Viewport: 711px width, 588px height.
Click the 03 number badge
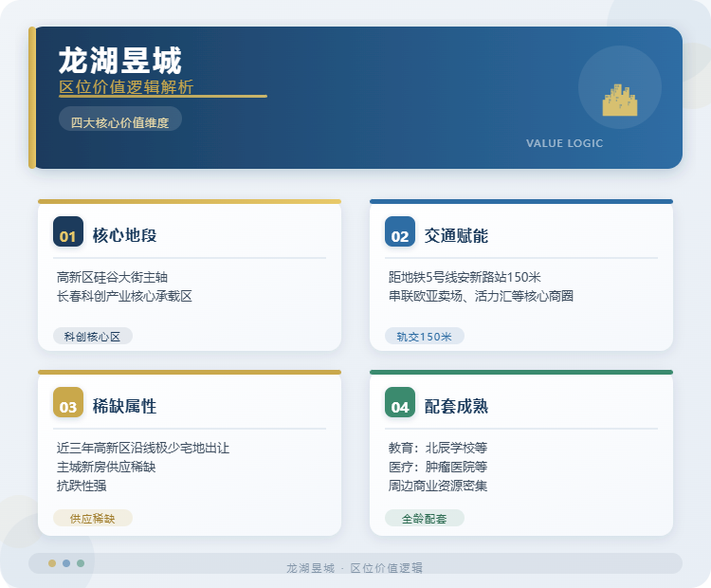tap(68, 402)
